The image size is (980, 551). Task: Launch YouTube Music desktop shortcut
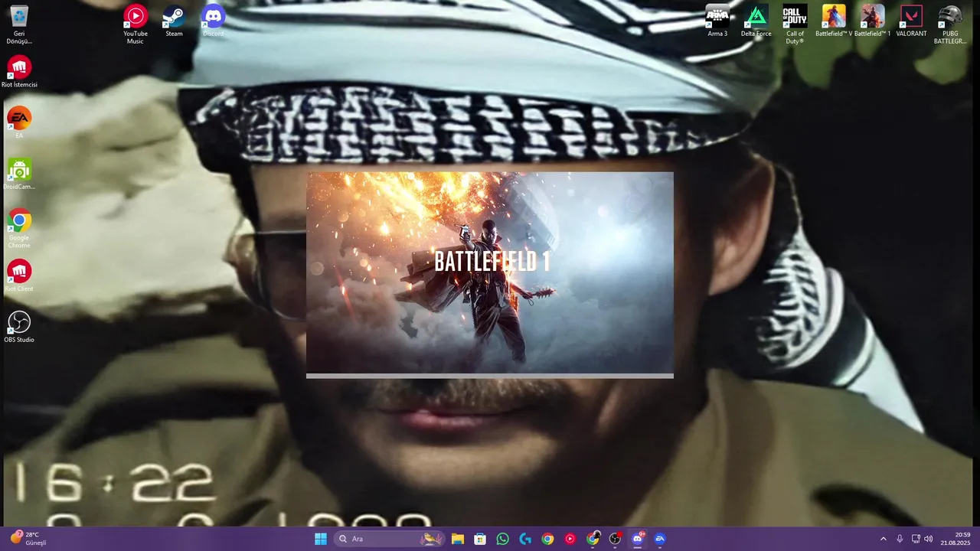coord(136,24)
